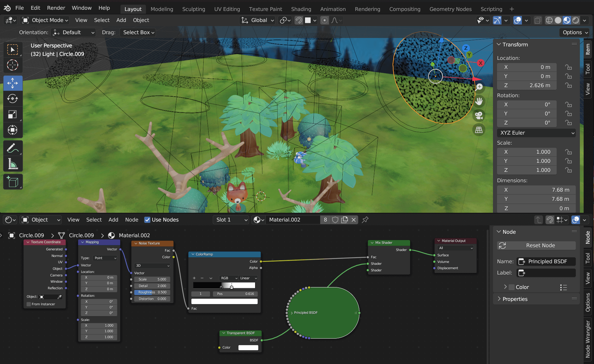Open the Select Box drag dropdown

coord(138,32)
